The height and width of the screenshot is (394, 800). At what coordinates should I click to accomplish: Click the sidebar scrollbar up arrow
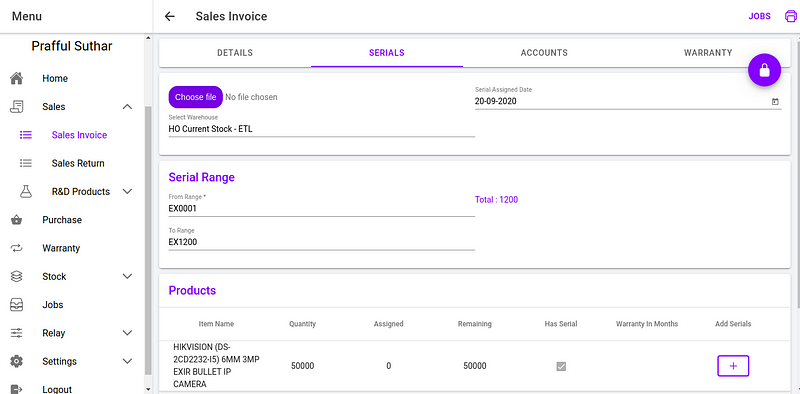click(x=148, y=38)
